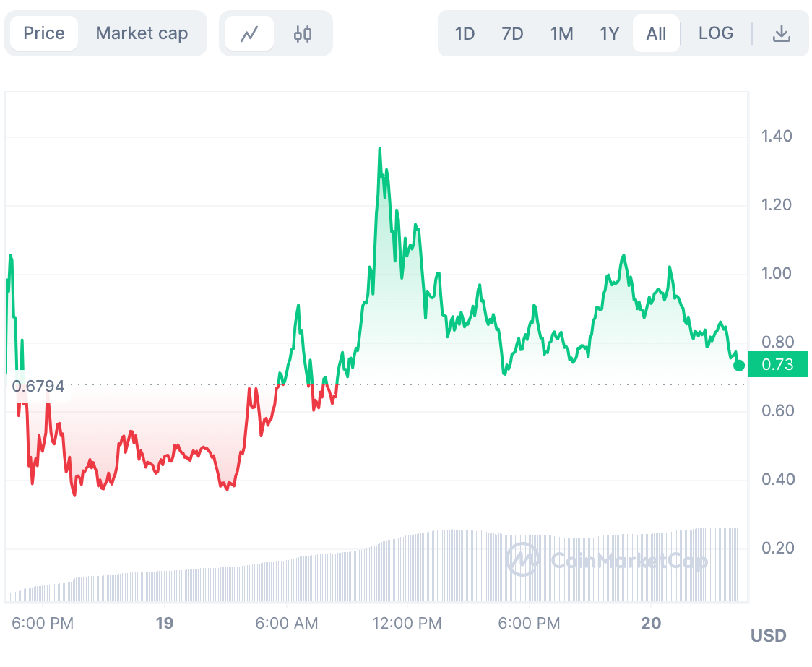
Task: Click the download chart icon
Action: point(782,34)
